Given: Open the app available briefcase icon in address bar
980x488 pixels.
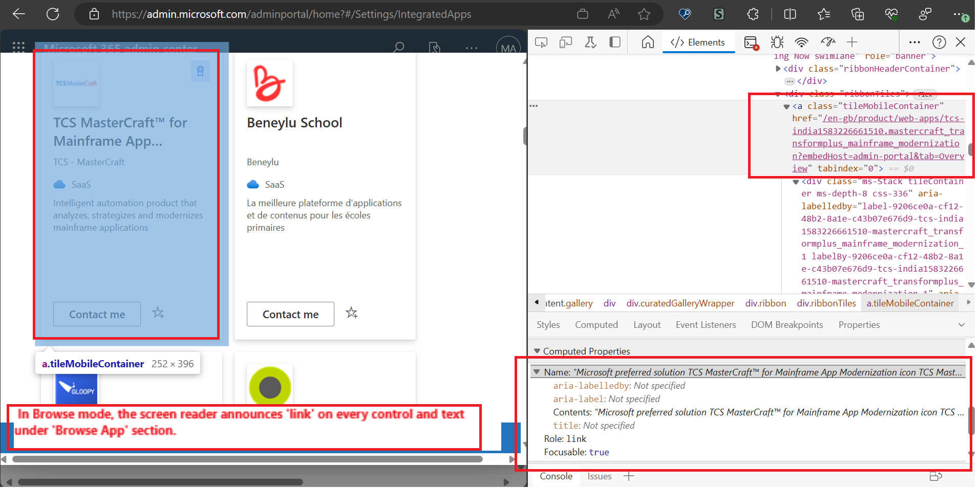Looking at the screenshot, I should click(583, 14).
